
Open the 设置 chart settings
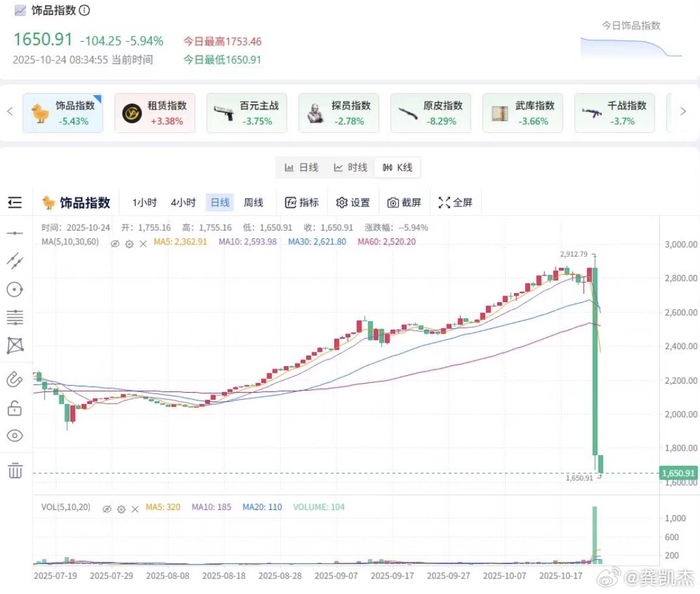pos(353,202)
